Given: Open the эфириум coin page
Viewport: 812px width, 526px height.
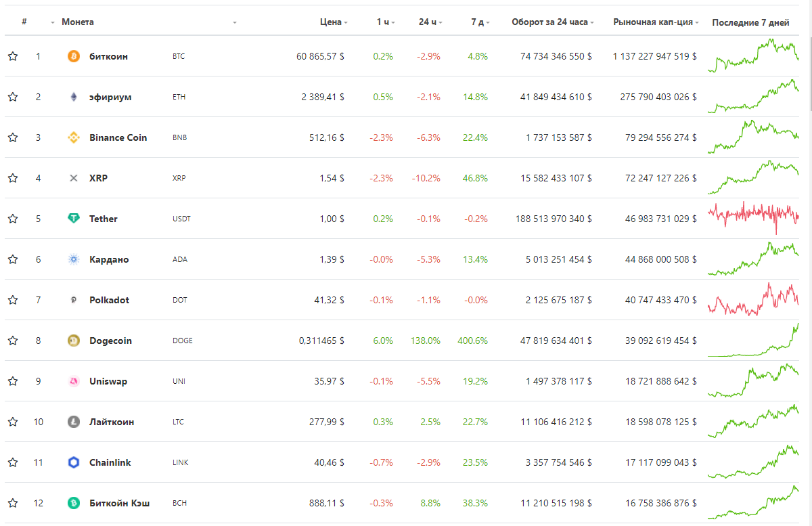Looking at the screenshot, I should pyautogui.click(x=110, y=97).
